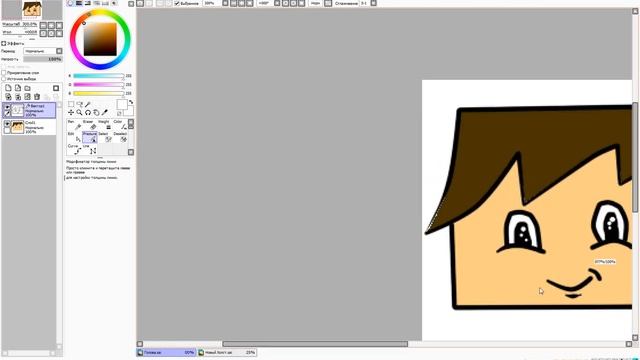Click the navigator zoom out button
This screenshot has height=360, width=640.
pyautogui.click(x=44, y=25)
